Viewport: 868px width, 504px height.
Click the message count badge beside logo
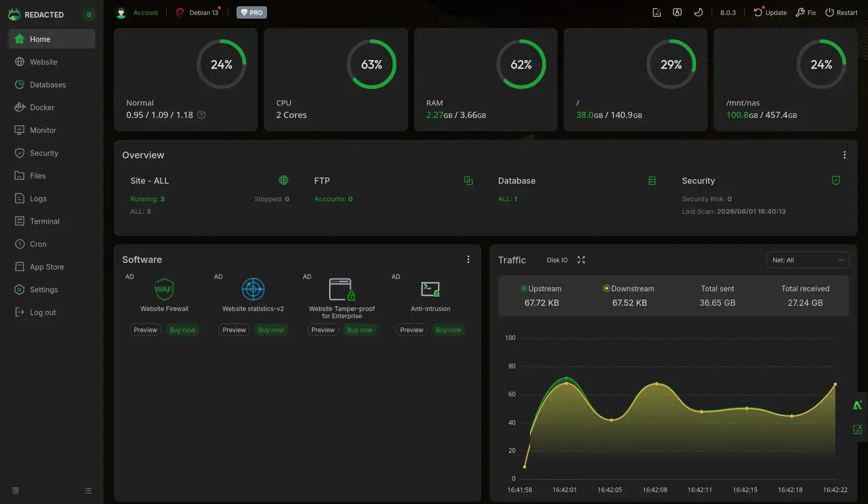coord(89,14)
